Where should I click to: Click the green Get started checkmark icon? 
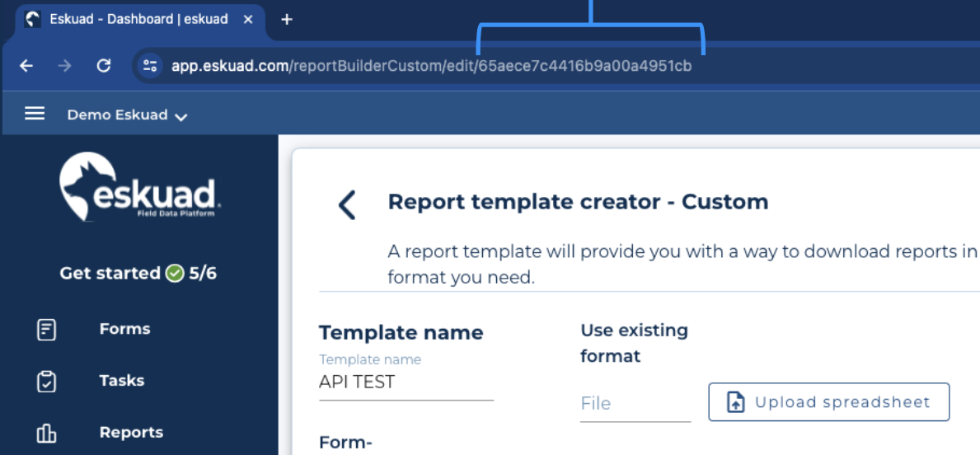pos(175,273)
